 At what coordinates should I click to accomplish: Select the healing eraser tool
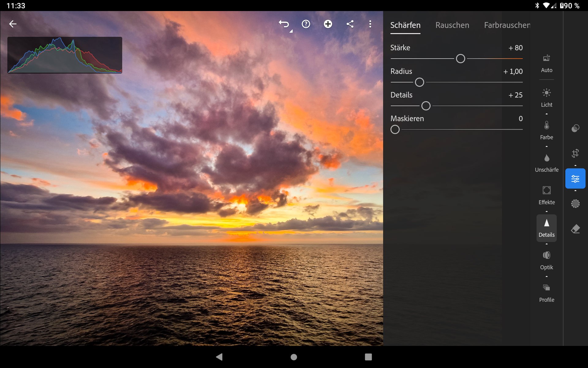pyautogui.click(x=575, y=229)
